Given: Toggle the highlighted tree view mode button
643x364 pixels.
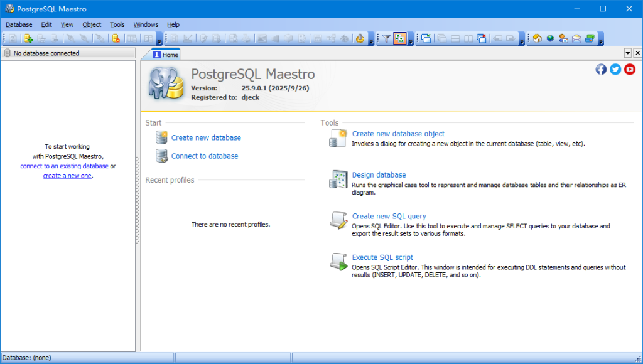Looking at the screenshot, I should [x=400, y=39].
